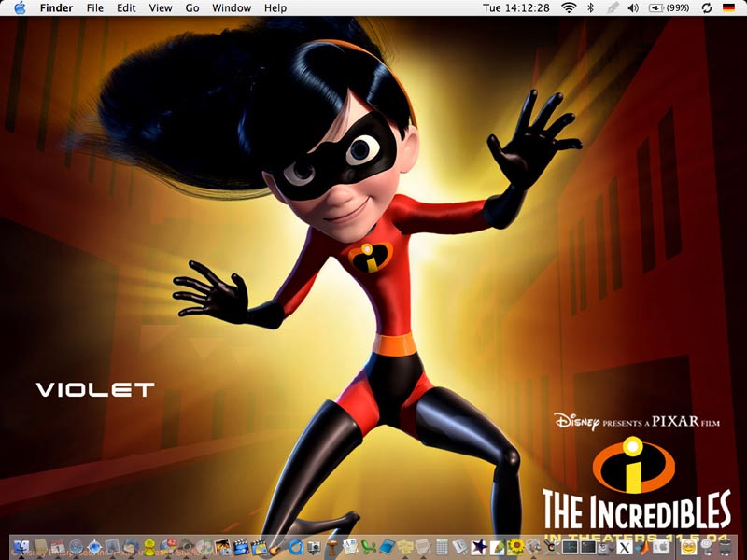Screen dimensions: 747x560
Task: Open the Window menu
Action: [232, 8]
